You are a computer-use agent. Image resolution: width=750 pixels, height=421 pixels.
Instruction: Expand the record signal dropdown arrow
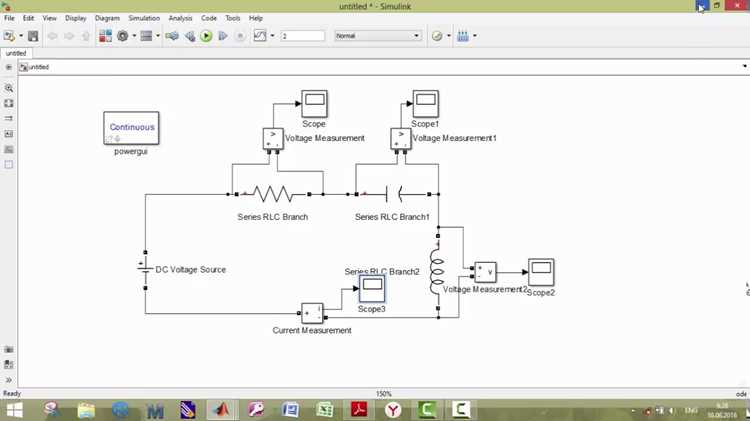click(272, 36)
